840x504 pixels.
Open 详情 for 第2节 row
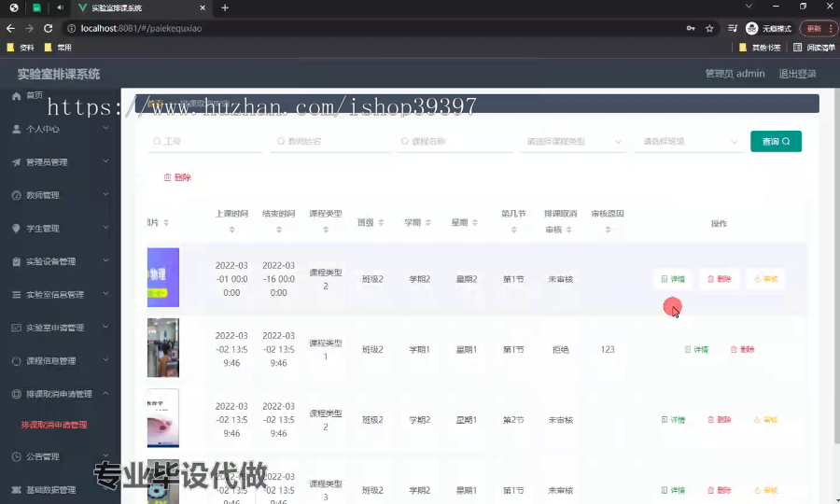click(673, 420)
